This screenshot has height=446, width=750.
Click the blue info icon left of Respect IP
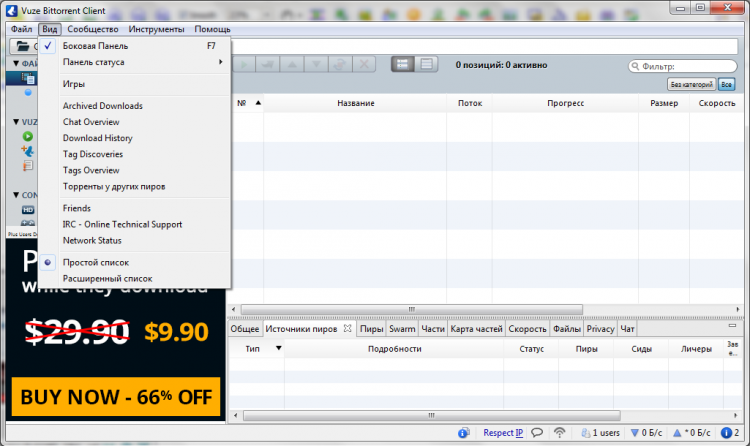(465, 433)
